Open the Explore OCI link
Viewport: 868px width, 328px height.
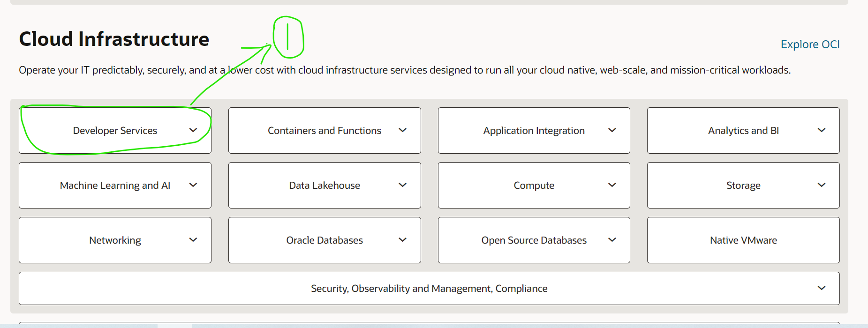(x=810, y=45)
